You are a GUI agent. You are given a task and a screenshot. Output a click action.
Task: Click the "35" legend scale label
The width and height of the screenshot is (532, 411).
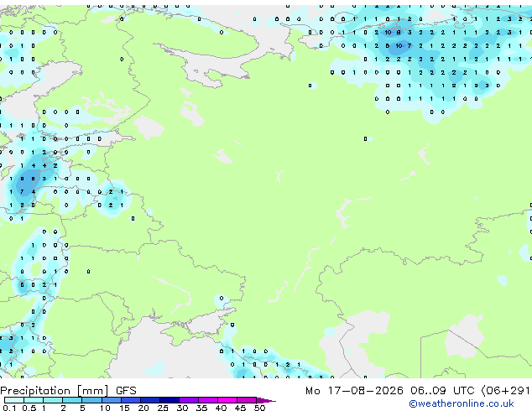point(201,408)
